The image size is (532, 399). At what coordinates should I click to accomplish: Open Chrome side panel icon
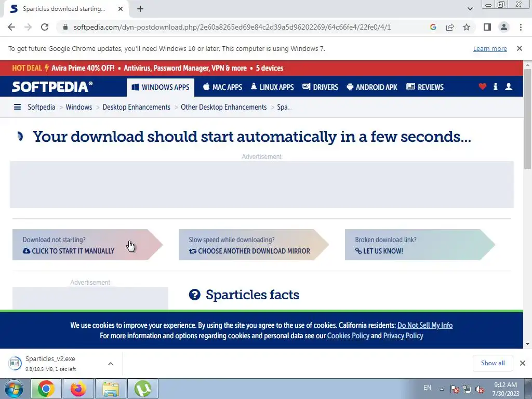pos(487,27)
